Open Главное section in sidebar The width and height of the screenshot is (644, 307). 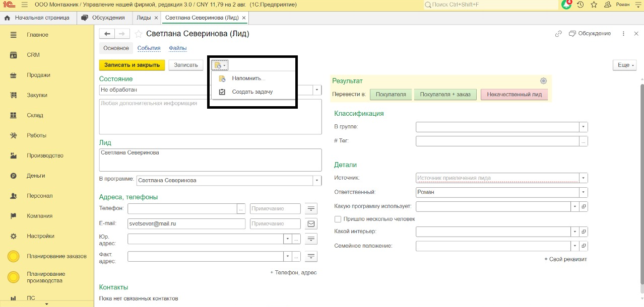click(x=37, y=35)
